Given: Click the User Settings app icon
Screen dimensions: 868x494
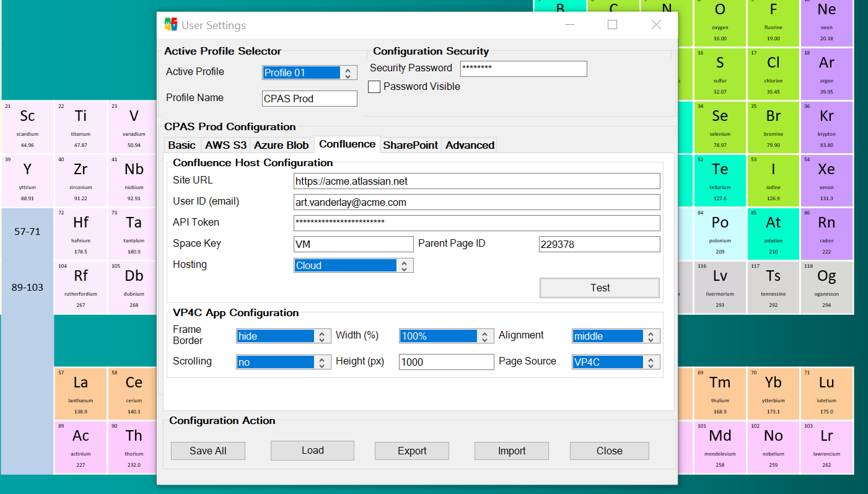Looking at the screenshot, I should (170, 25).
